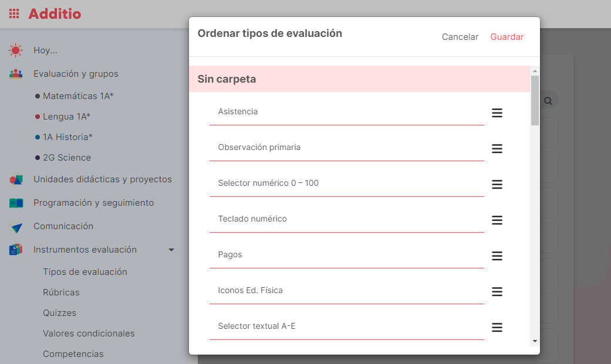The width and height of the screenshot is (611, 364).
Task: Click Guardar to save order
Action: click(507, 36)
